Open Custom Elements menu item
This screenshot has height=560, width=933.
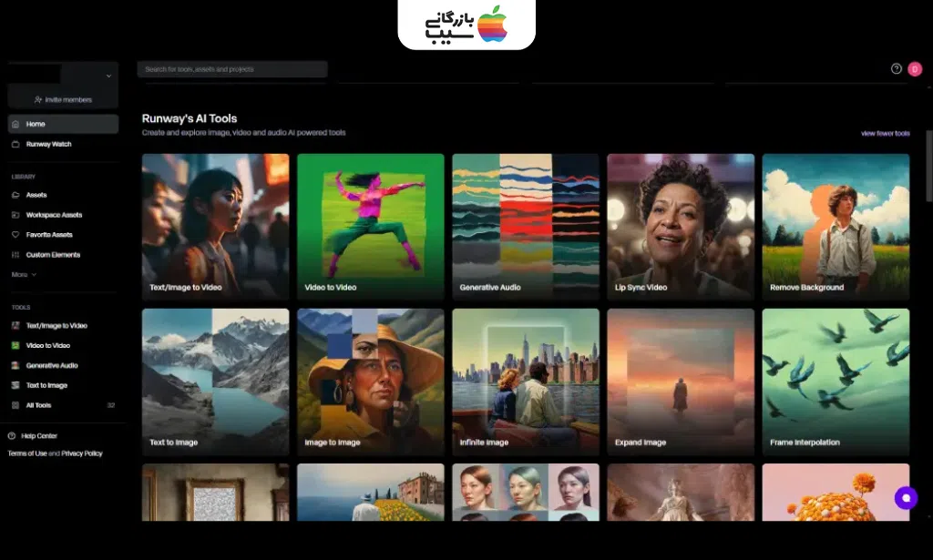(63, 254)
